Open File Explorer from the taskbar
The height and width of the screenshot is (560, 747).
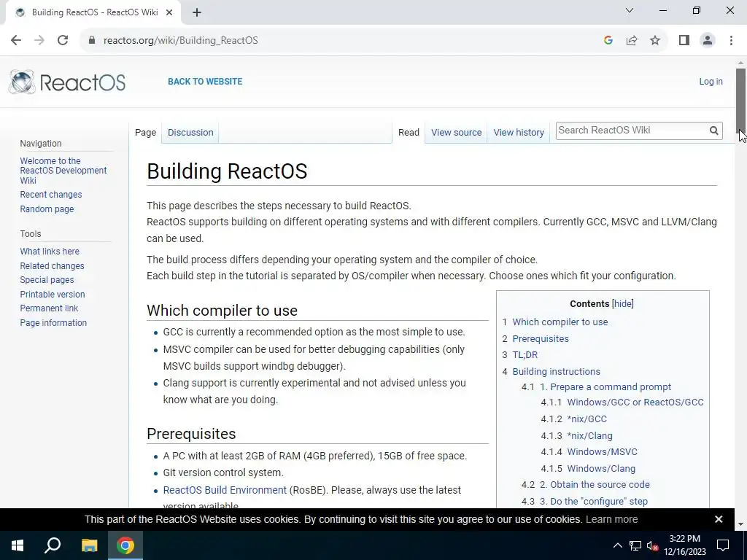[x=89, y=545]
